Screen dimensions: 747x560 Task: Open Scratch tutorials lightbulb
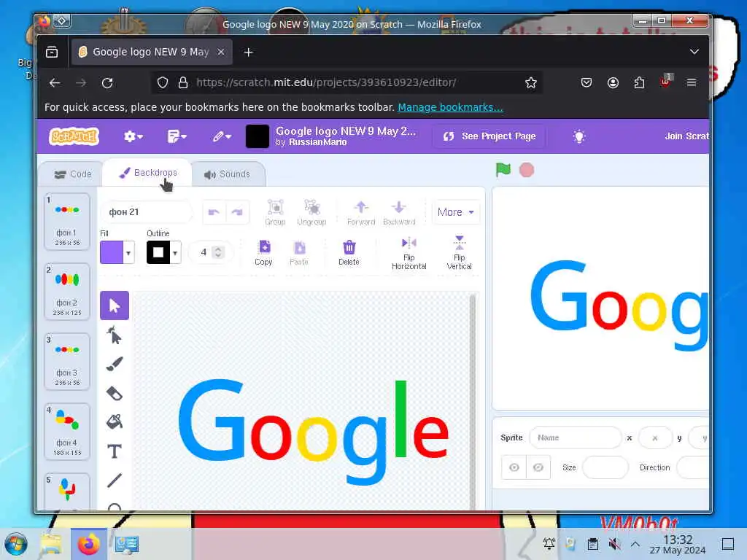[x=578, y=136]
